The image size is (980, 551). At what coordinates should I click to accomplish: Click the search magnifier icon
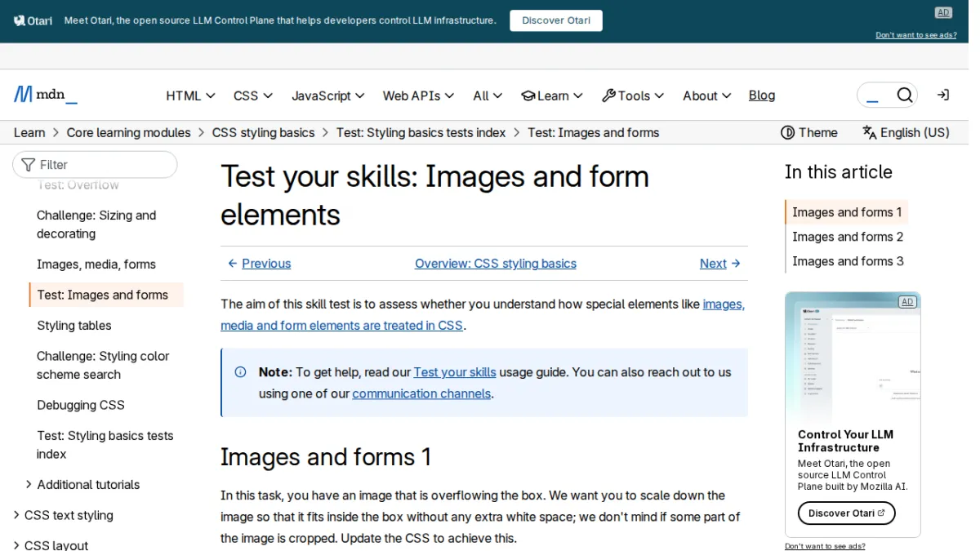click(x=904, y=96)
